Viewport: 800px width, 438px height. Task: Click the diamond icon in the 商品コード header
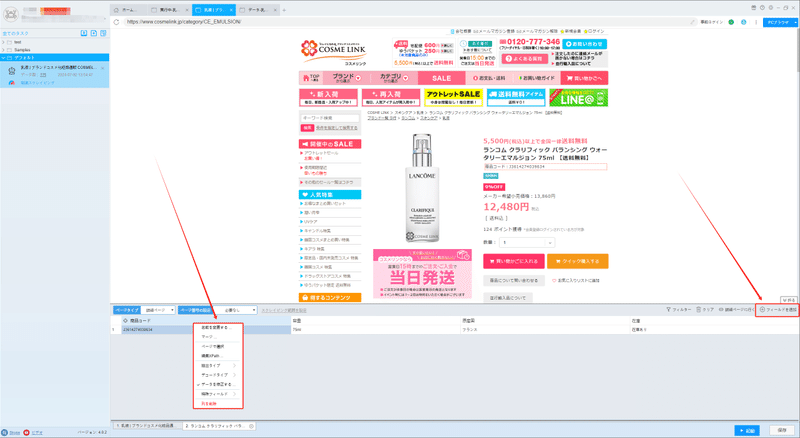pyautogui.click(x=126, y=321)
